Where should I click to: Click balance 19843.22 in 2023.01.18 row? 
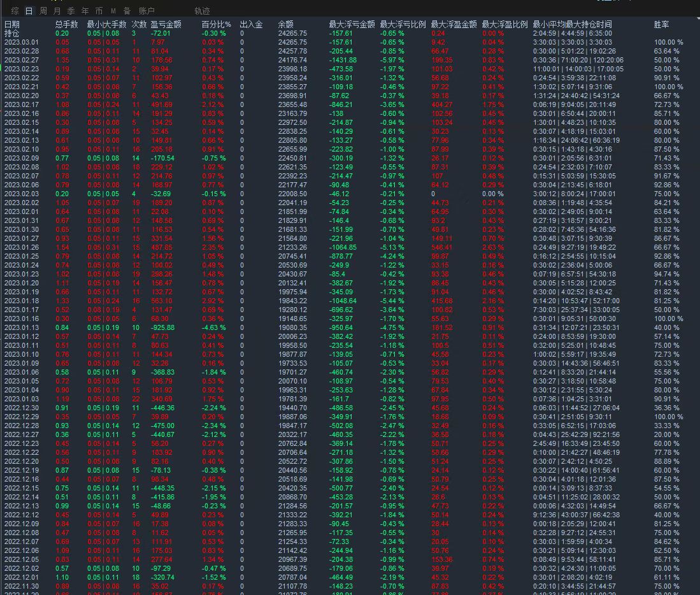click(292, 301)
